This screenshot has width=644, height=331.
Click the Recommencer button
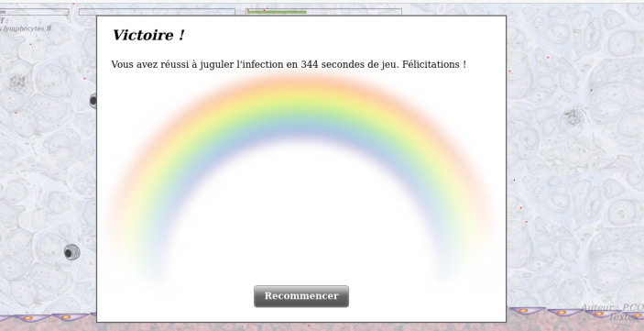coord(301,296)
